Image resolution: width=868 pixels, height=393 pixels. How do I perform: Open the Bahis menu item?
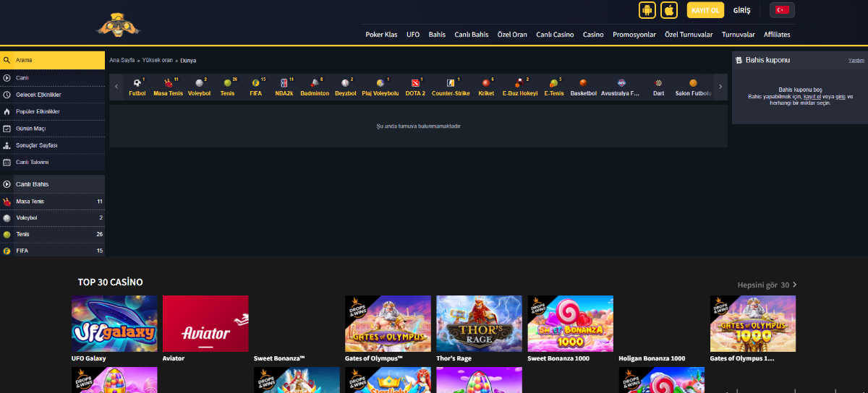[437, 35]
